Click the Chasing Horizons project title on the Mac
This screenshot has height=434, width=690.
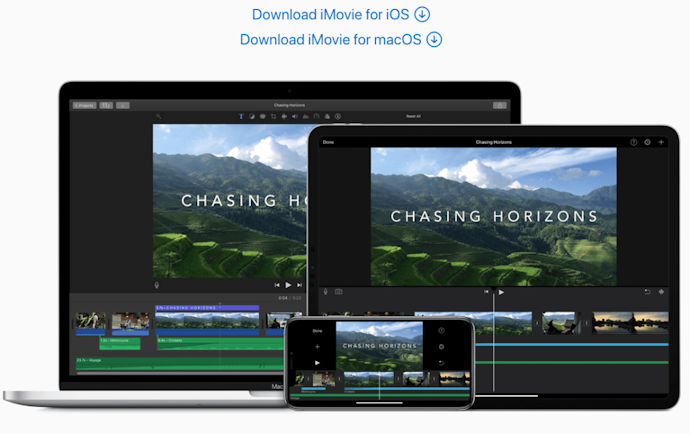[x=289, y=105]
